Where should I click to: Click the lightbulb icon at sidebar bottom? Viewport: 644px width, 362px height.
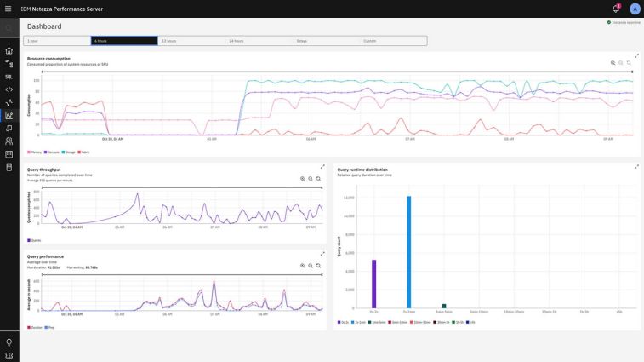[9, 342]
